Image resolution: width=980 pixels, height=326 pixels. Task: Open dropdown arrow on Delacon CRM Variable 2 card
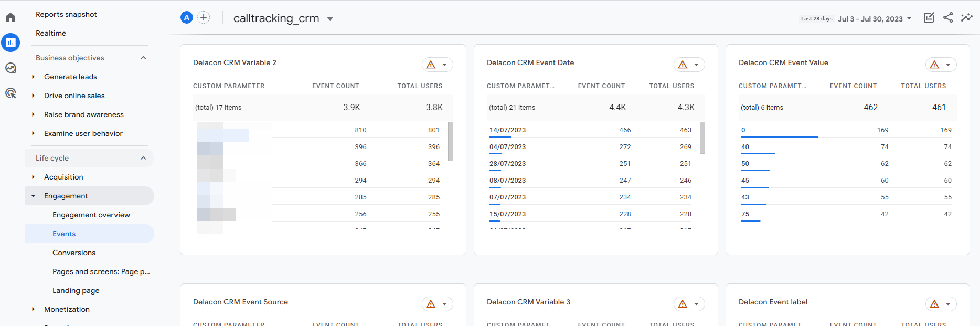(x=444, y=65)
